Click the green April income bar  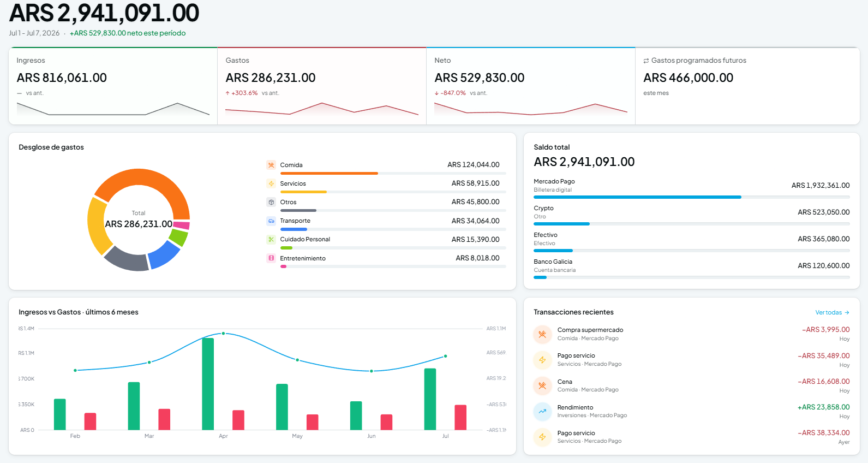pyautogui.click(x=208, y=384)
